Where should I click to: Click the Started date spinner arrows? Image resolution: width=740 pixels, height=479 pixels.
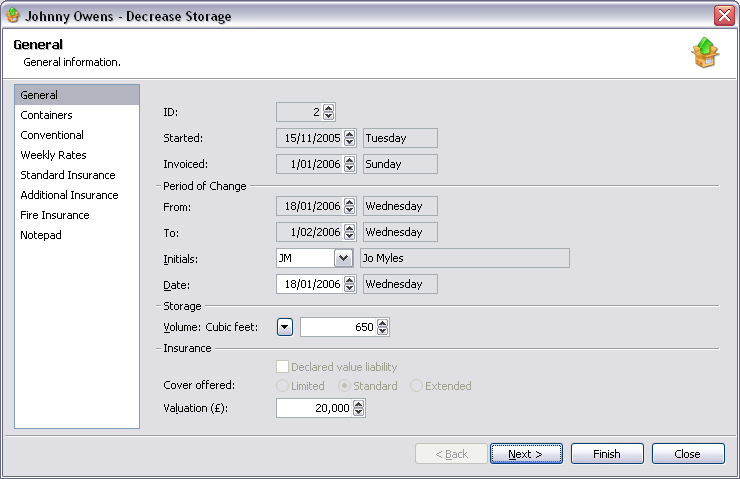click(x=350, y=138)
